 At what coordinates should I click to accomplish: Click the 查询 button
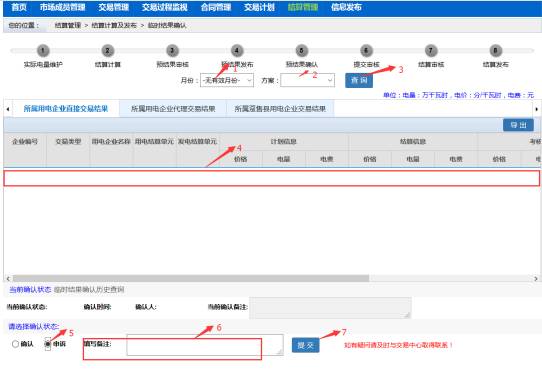click(x=359, y=81)
